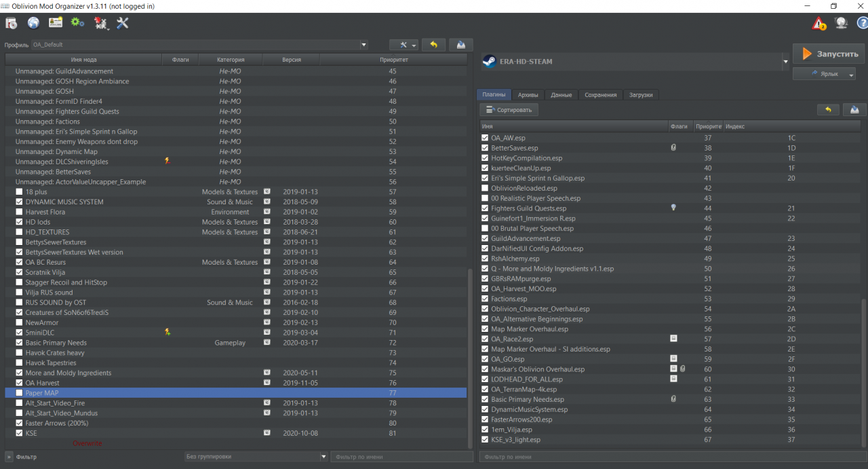Click the blue help question mark icon
This screenshot has width=868, height=469.
pyautogui.click(x=861, y=24)
